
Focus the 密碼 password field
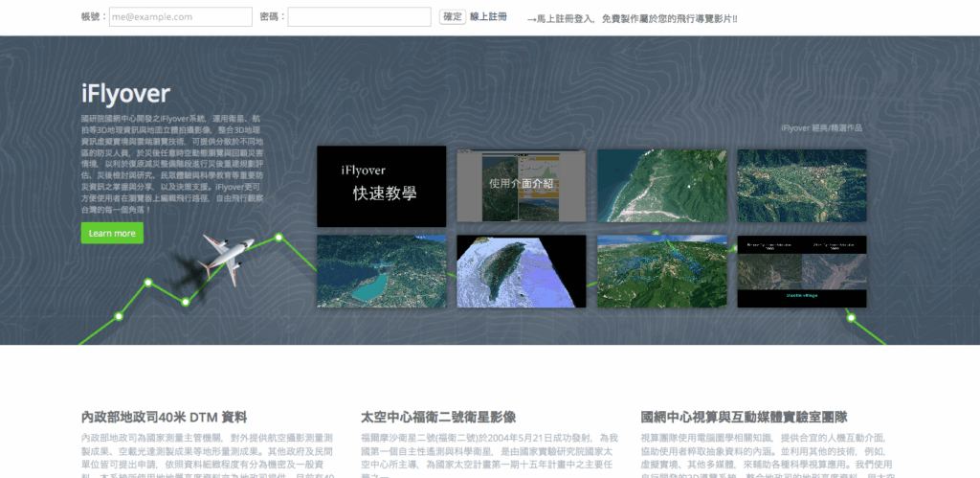pyautogui.click(x=360, y=17)
